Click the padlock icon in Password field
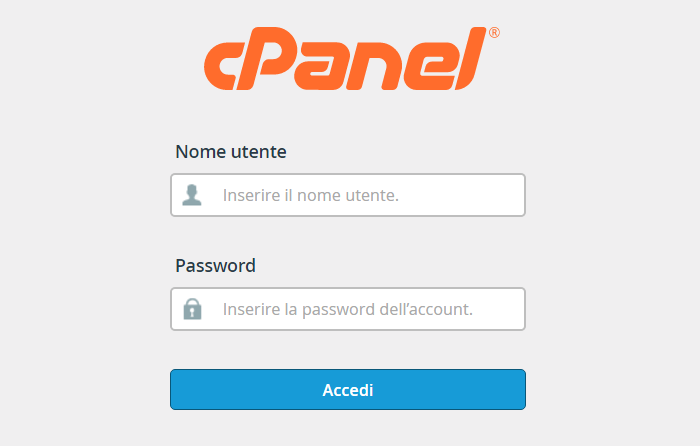The height and width of the screenshot is (446, 700). (192, 309)
